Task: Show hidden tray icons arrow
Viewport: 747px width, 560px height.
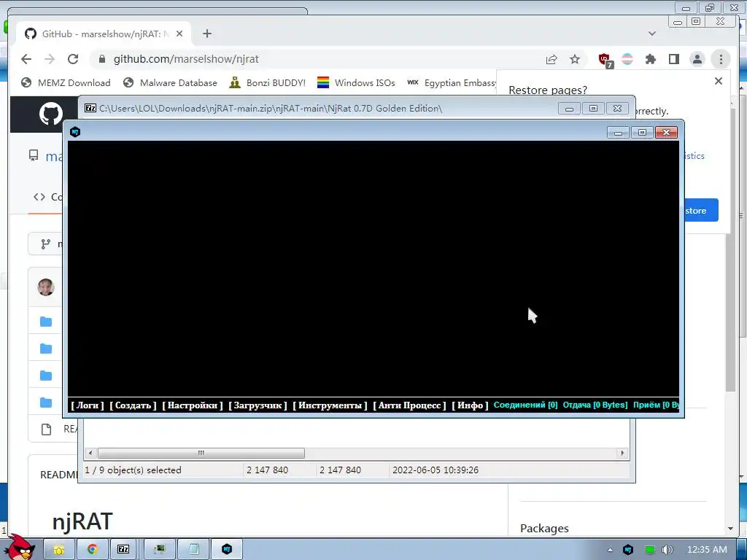Action: [x=610, y=550]
